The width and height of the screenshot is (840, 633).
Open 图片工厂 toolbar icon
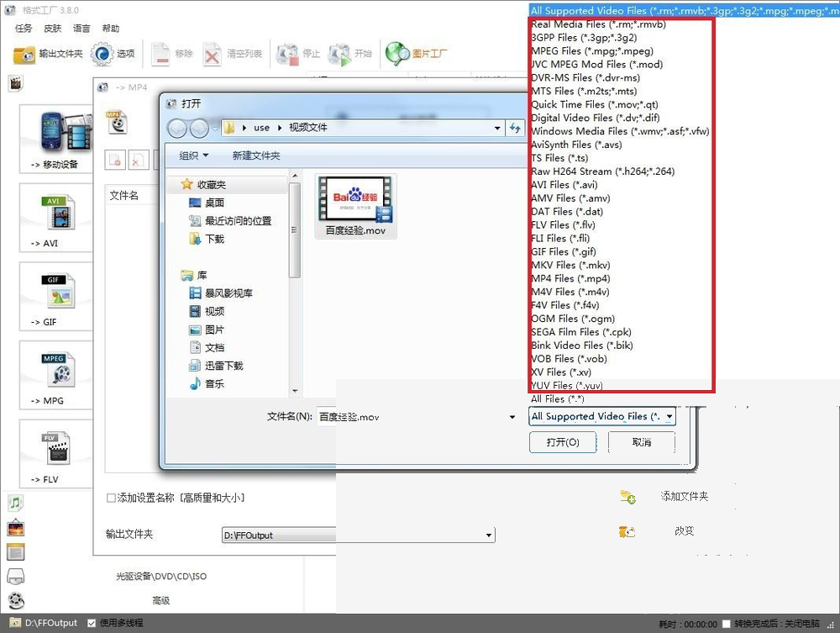pos(397,54)
